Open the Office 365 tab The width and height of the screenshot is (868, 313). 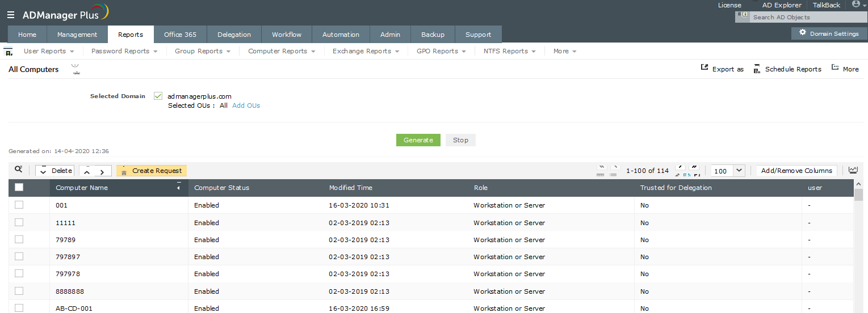coord(180,34)
